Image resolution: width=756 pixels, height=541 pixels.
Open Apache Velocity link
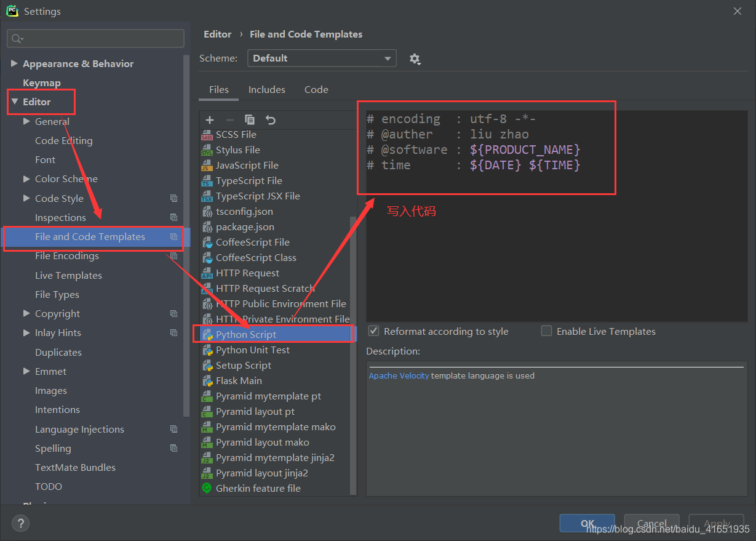pos(399,375)
